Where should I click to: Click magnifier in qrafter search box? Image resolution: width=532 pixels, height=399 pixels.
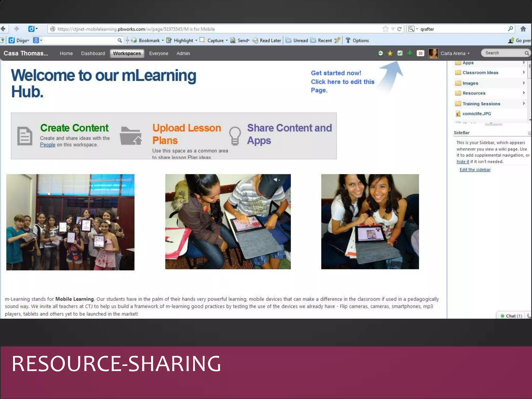point(510,29)
